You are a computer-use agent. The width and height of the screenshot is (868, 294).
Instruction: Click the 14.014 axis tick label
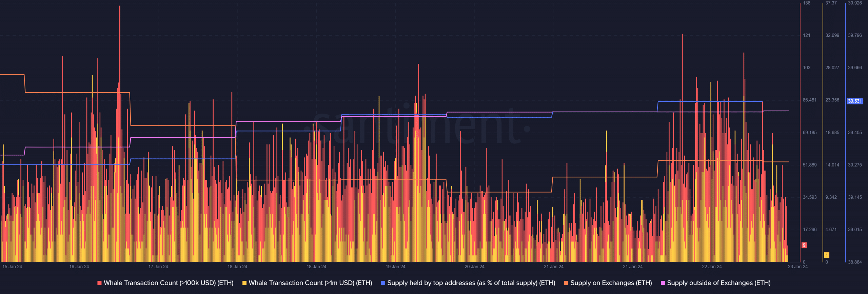pos(832,165)
